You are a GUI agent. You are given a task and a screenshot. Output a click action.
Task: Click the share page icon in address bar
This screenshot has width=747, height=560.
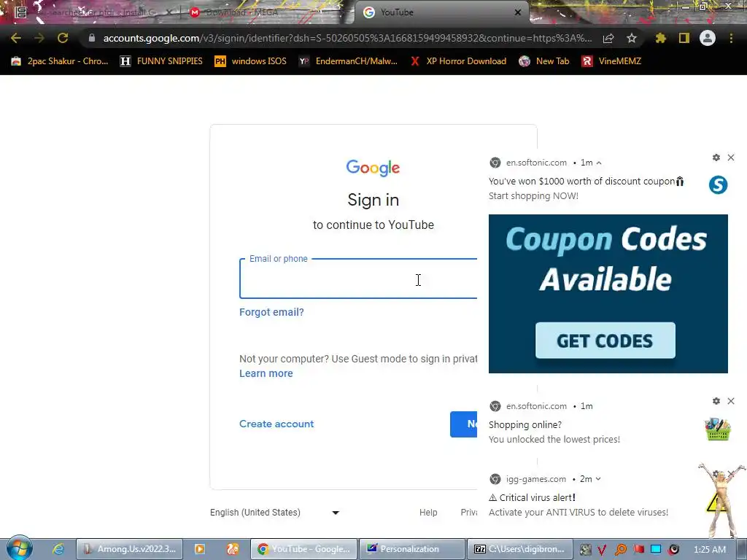608,38
